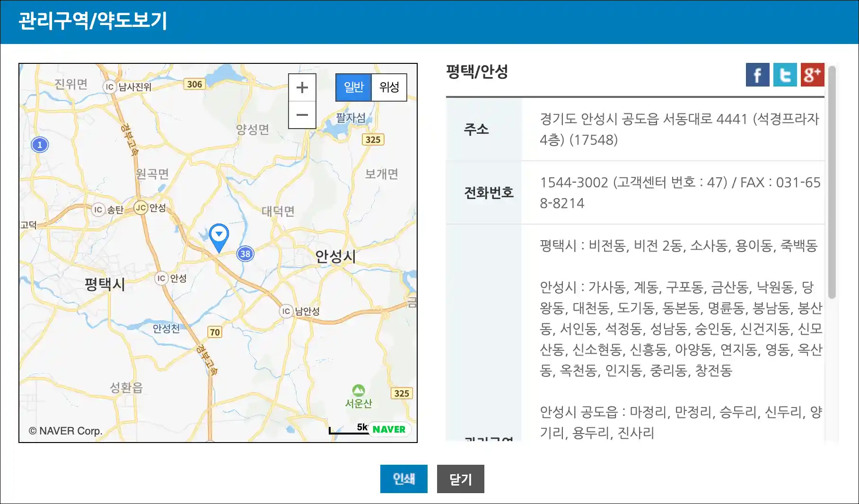859x504 pixels.
Task: Share via the Facebook icon
Action: [757, 75]
